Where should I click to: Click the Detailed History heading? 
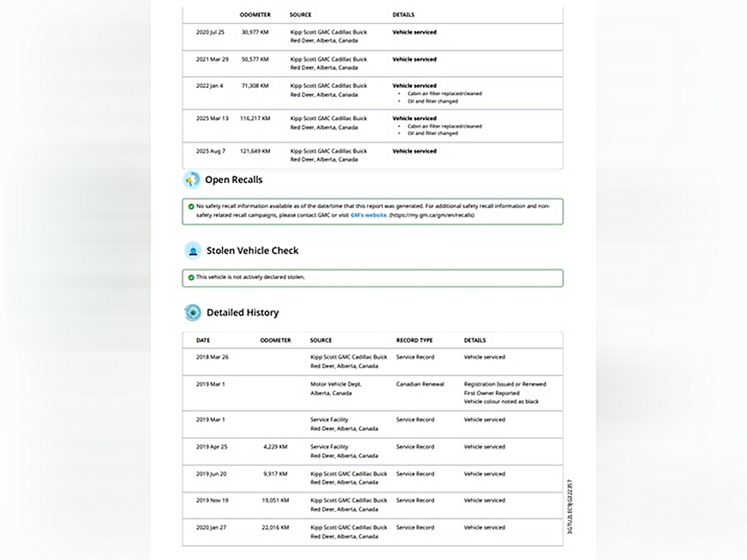pos(243,313)
